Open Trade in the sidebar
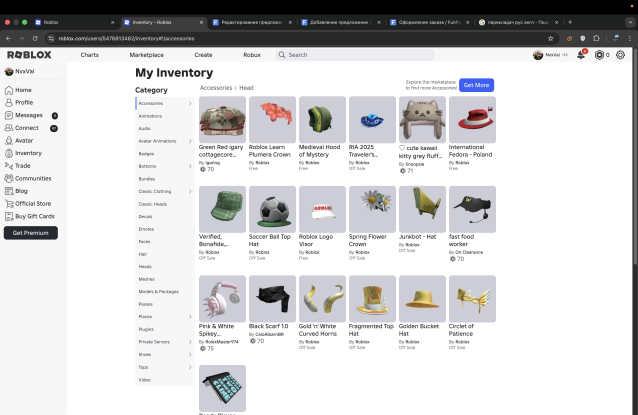 23,166
